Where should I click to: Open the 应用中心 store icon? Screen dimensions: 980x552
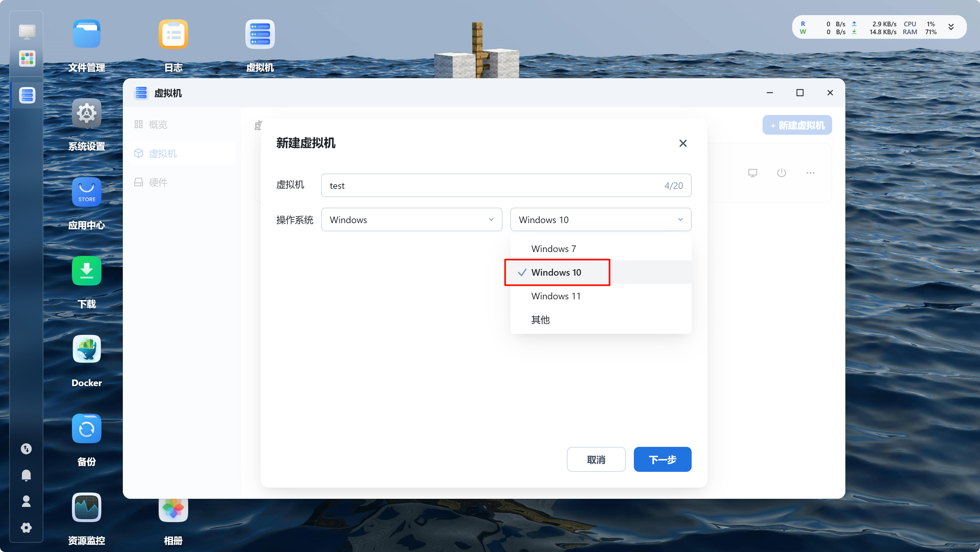click(86, 192)
